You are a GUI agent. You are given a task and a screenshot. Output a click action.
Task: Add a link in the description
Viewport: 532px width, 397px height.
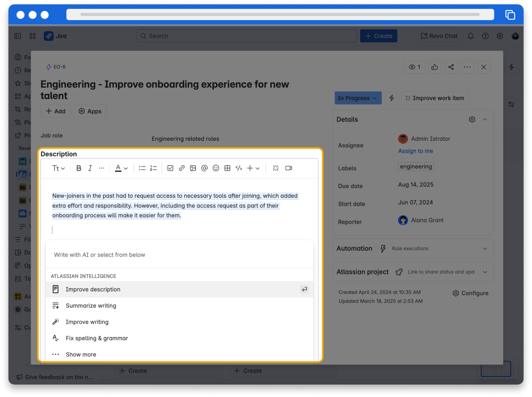(182, 168)
